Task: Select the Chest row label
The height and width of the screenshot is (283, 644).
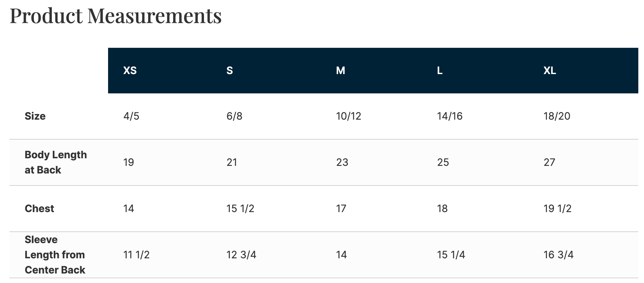Action: point(39,209)
